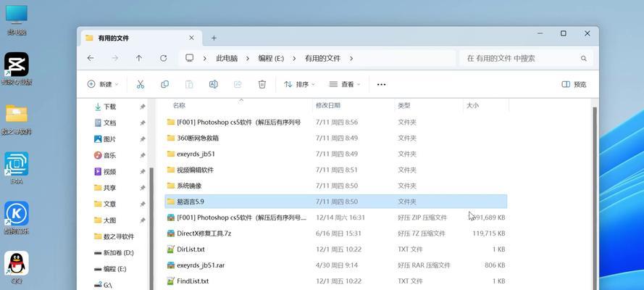
Task: Click the Back navigation arrow
Action: [91, 58]
